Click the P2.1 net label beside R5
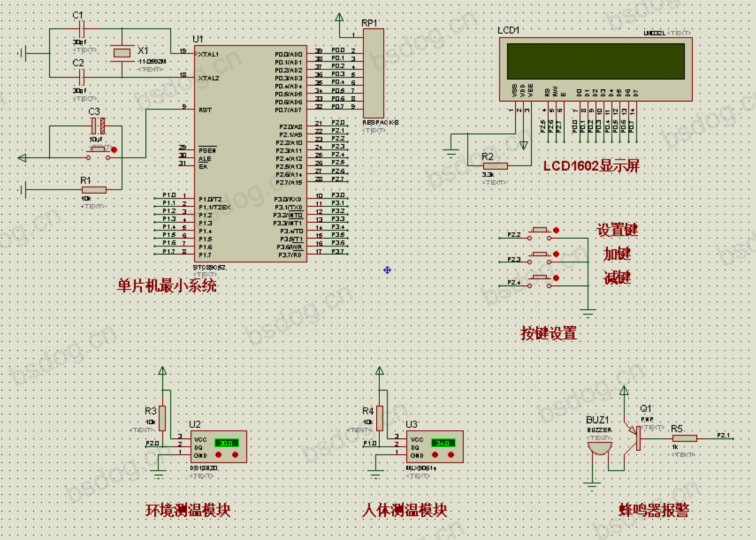Screen dimensions: 756x540 724,435
